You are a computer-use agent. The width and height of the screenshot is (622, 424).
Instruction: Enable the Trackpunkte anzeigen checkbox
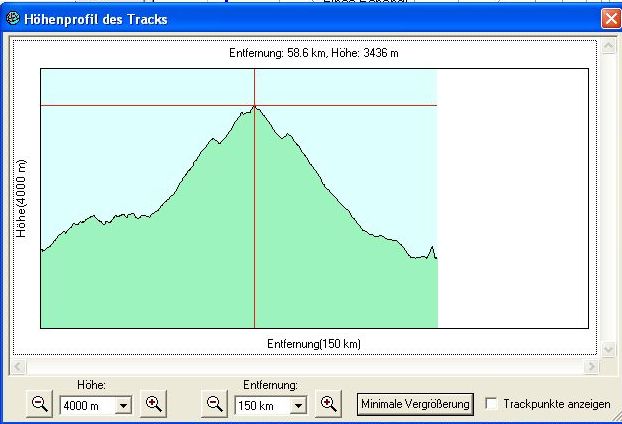click(491, 404)
